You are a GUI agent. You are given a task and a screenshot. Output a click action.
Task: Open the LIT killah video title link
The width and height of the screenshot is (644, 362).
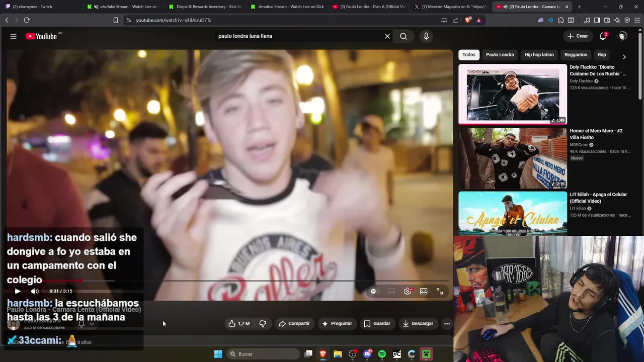tap(598, 198)
